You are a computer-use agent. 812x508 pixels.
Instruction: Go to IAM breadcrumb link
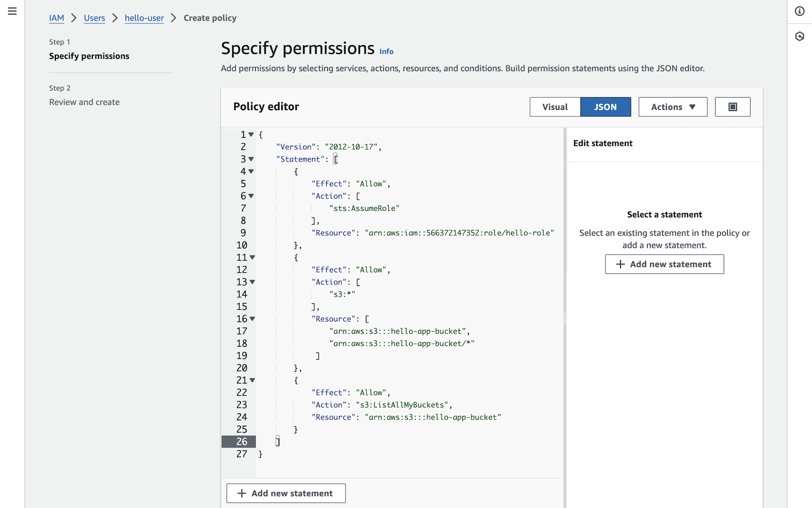56,18
